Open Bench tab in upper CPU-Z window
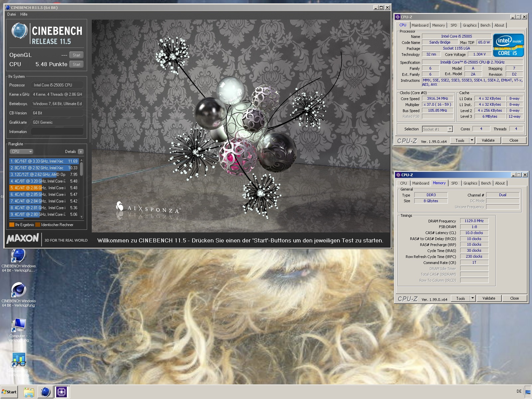 click(x=485, y=25)
